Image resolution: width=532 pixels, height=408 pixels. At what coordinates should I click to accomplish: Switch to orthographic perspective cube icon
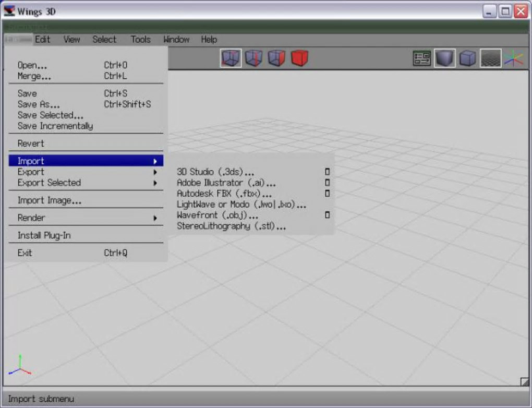point(467,58)
